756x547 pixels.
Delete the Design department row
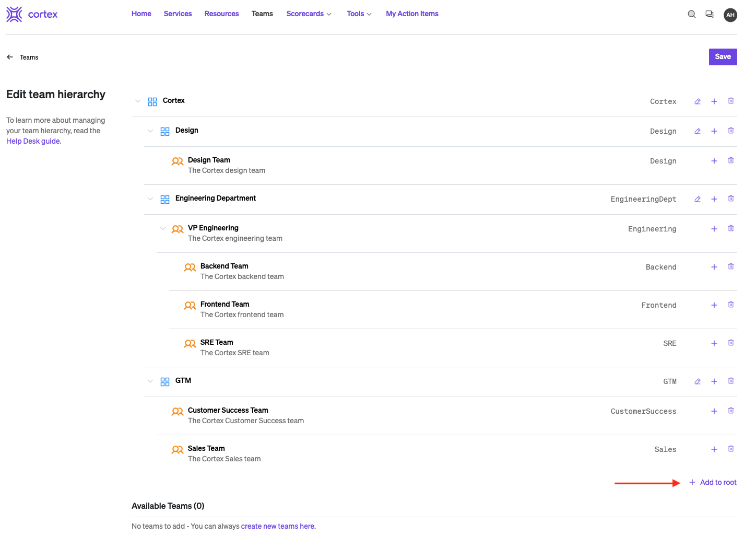(731, 131)
